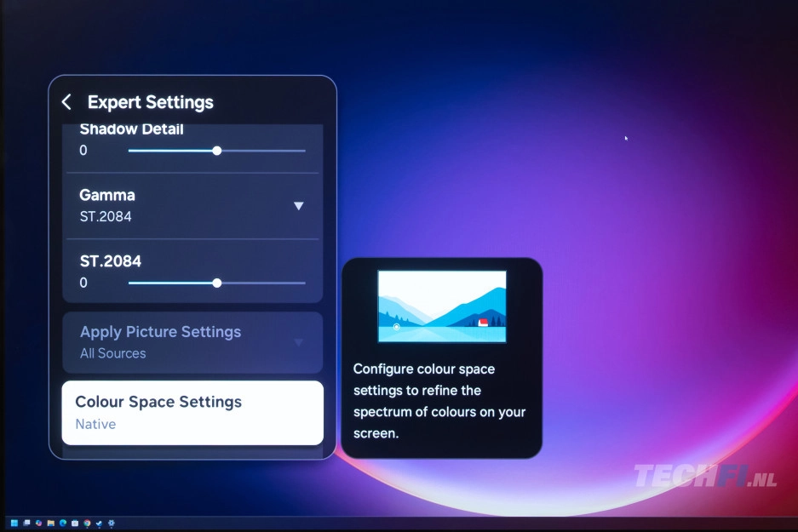Launch Google Chrome from taskbar
The image size is (798, 532).
87,523
